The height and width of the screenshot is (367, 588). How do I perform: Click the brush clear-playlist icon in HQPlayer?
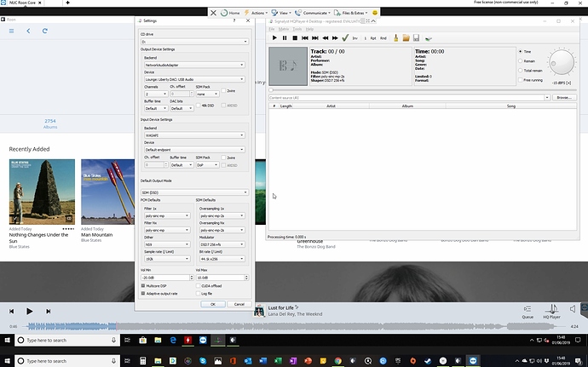coord(395,37)
